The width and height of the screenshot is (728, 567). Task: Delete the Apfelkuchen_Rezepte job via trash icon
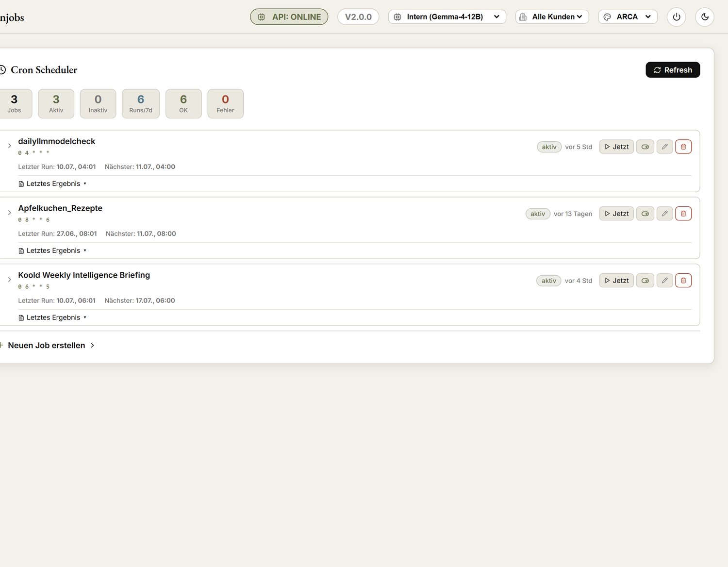point(683,214)
